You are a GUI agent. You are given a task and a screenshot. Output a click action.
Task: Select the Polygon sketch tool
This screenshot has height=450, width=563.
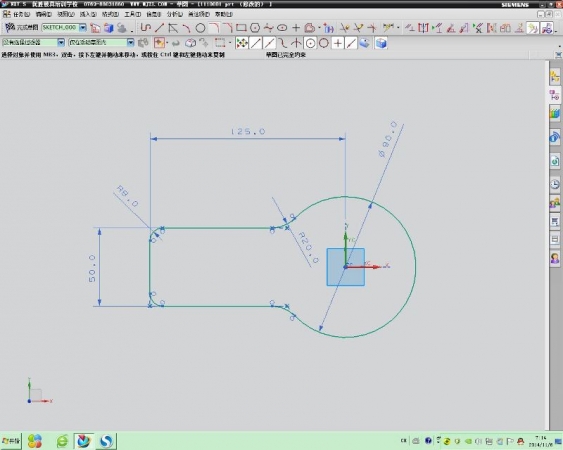(x=255, y=28)
